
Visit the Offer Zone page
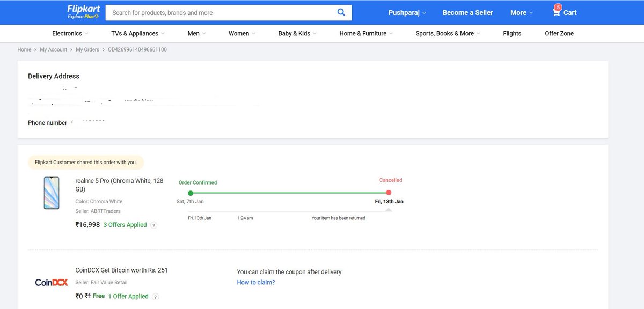pyautogui.click(x=559, y=33)
